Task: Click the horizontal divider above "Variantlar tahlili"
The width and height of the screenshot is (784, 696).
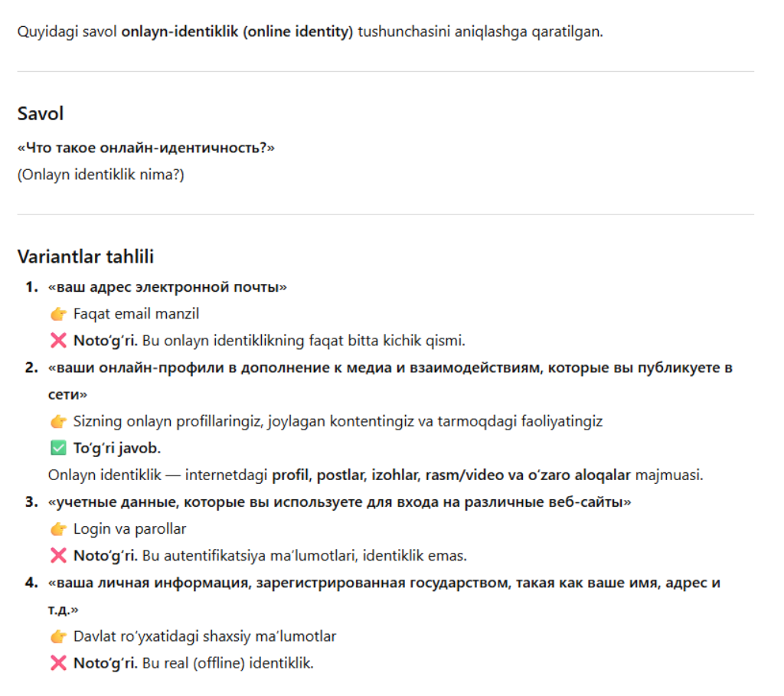Action: tap(386, 215)
